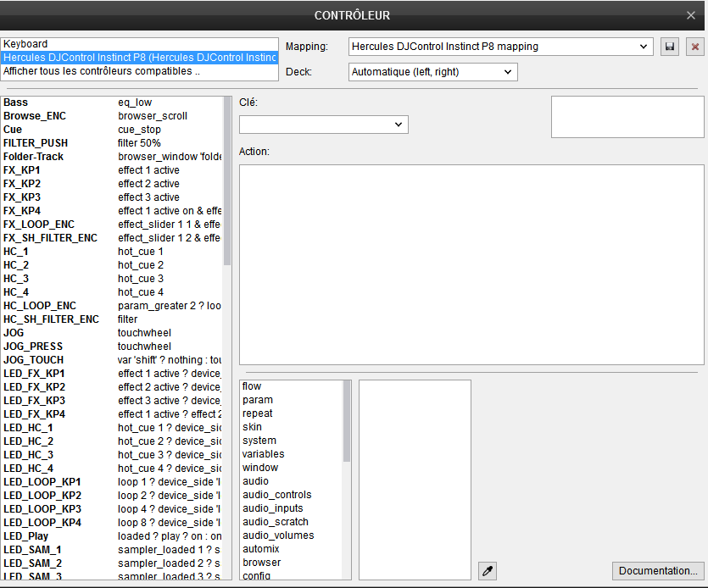Select the LED_LOOP_KP2 key row

[113, 495]
